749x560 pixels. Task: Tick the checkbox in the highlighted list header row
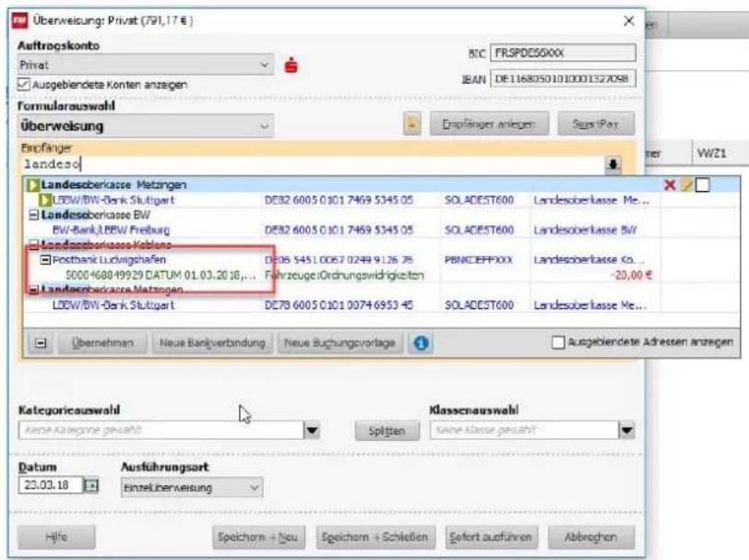coord(702,185)
